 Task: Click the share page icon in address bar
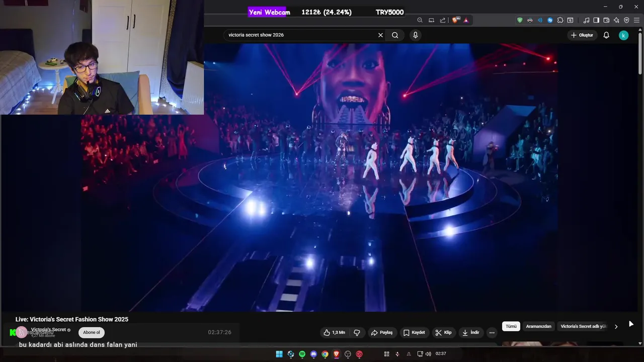[x=443, y=20]
